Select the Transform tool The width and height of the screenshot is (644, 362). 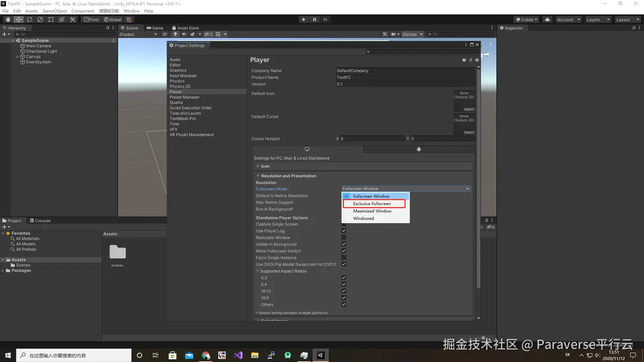pyautogui.click(x=61, y=20)
